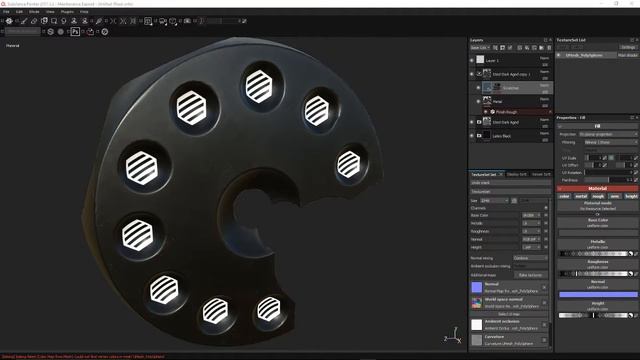Click the Roughness gradient invert icon
The width and height of the screenshot is (640, 360).
tap(631, 274)
